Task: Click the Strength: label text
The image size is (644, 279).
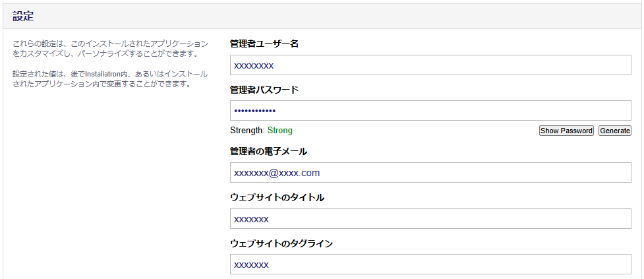Action: (248, 131)
